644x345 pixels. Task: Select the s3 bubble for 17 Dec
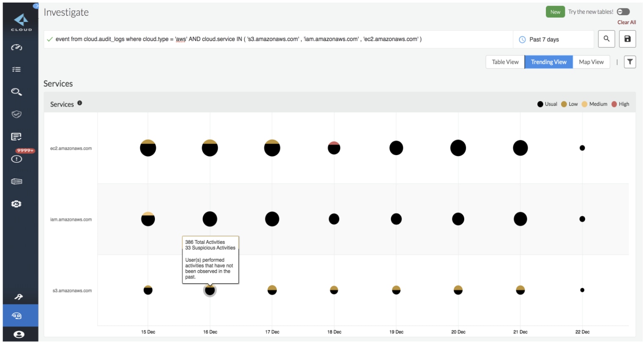(x=272, y=290)
